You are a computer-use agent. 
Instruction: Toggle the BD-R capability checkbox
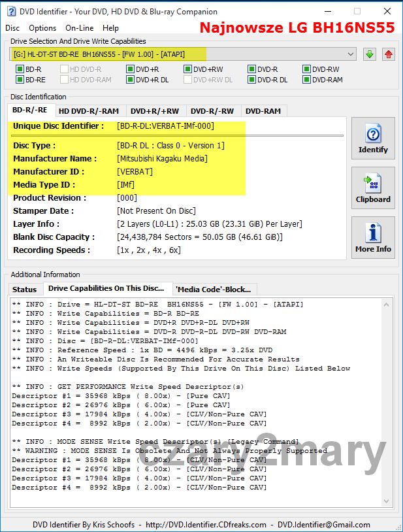pos(20,69)
